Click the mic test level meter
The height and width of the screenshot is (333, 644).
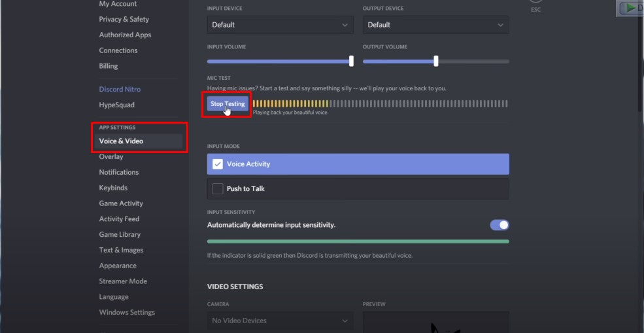coord(379,103)
